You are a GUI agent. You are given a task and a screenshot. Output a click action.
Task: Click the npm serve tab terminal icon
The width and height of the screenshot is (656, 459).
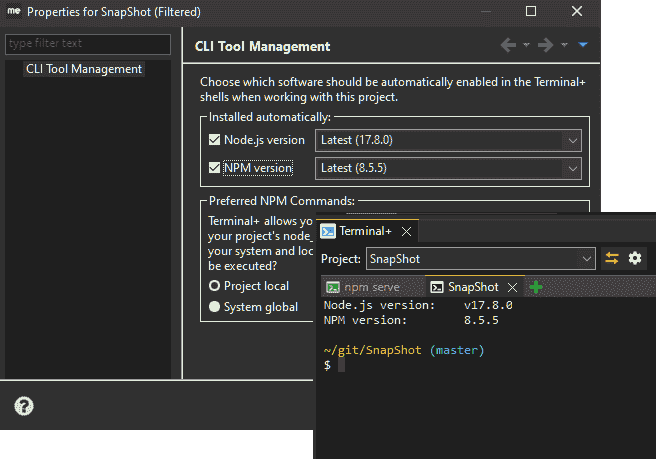[333, 287]
